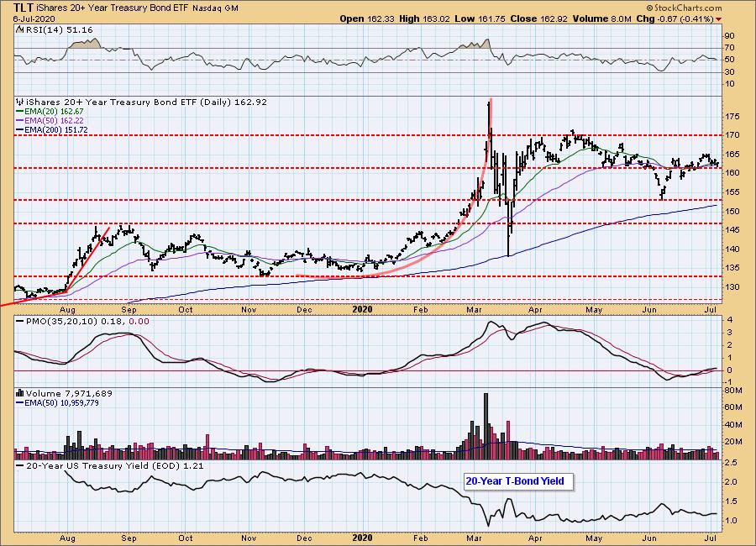
Task: Click the purple EMA(50) 162.22 legend line
Action: [20, 121]
